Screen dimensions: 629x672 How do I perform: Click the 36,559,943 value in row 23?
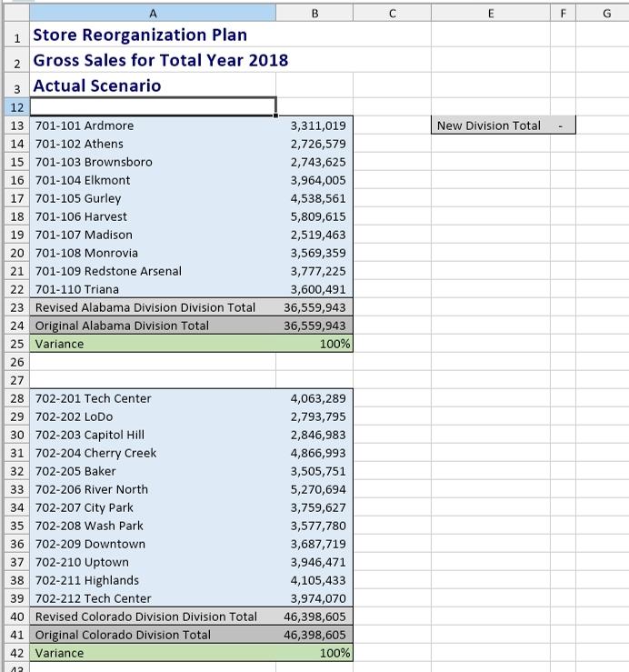(x=314, y=307)
